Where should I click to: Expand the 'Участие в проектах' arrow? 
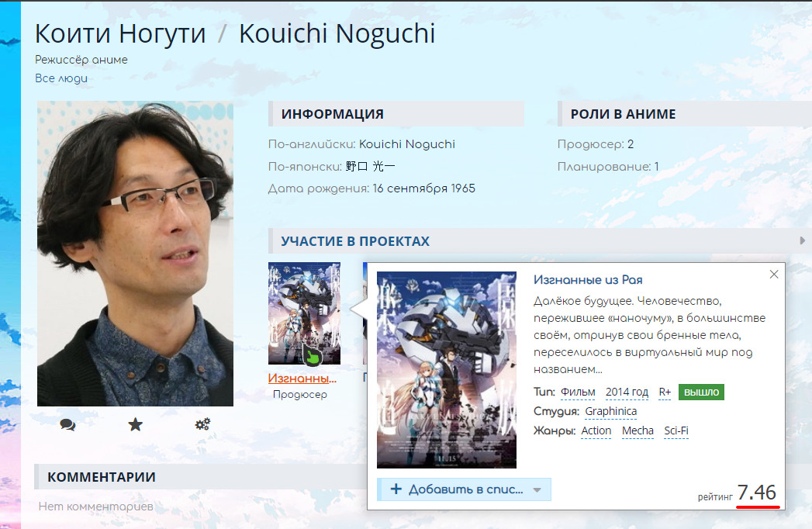coord(802,241)
